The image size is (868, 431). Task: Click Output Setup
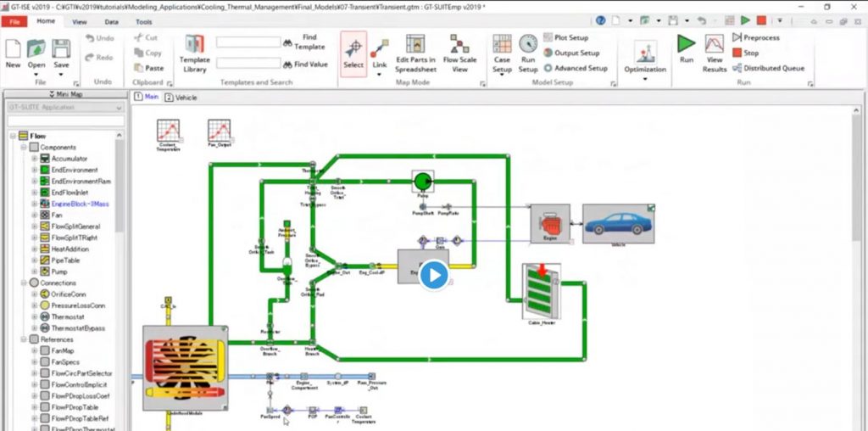(x=571, y=53)
